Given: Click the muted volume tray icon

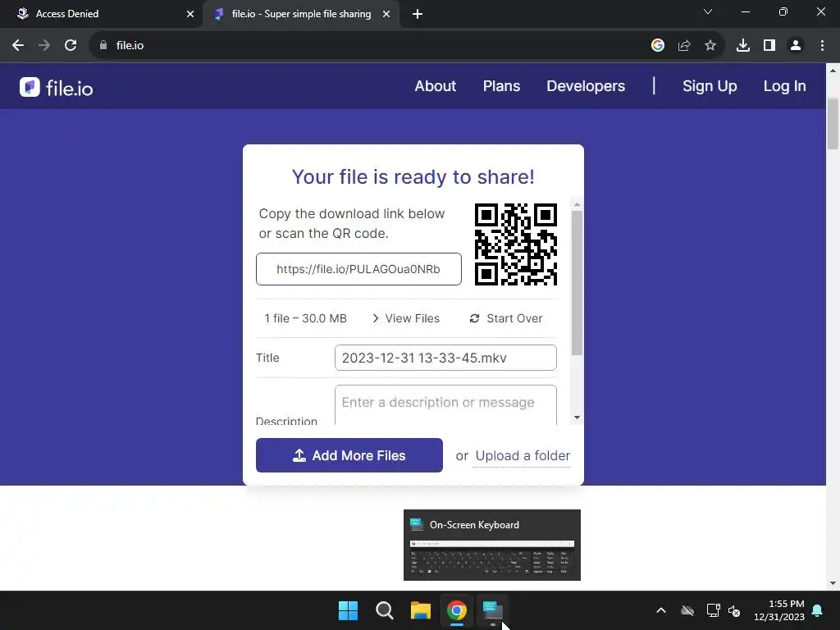Looking at the screenshot, I should (x=734, y=610).
